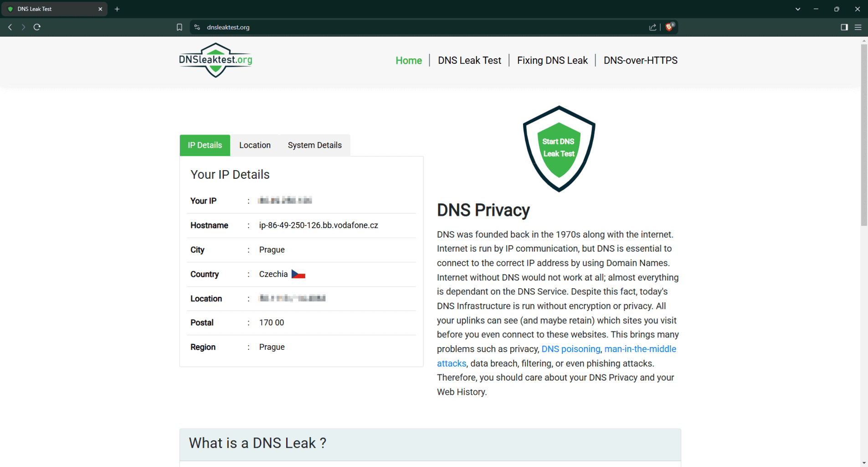
Task: Open Brave Shields icon in address bar
Action: [669, 27]
